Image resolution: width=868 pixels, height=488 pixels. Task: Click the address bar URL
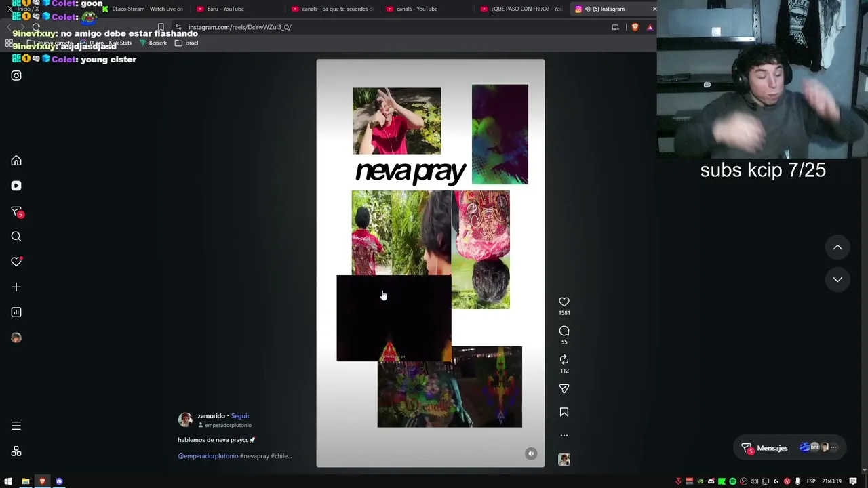click(240, 27)
